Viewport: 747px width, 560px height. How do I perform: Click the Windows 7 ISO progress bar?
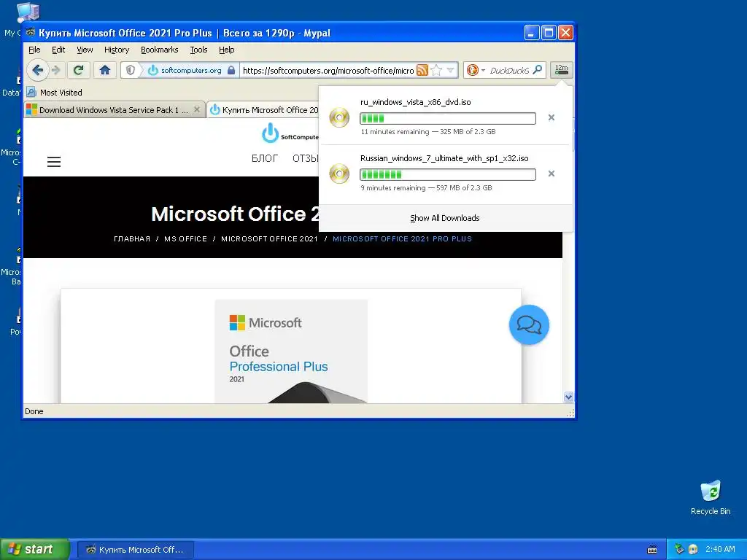(x=448, y=174)
